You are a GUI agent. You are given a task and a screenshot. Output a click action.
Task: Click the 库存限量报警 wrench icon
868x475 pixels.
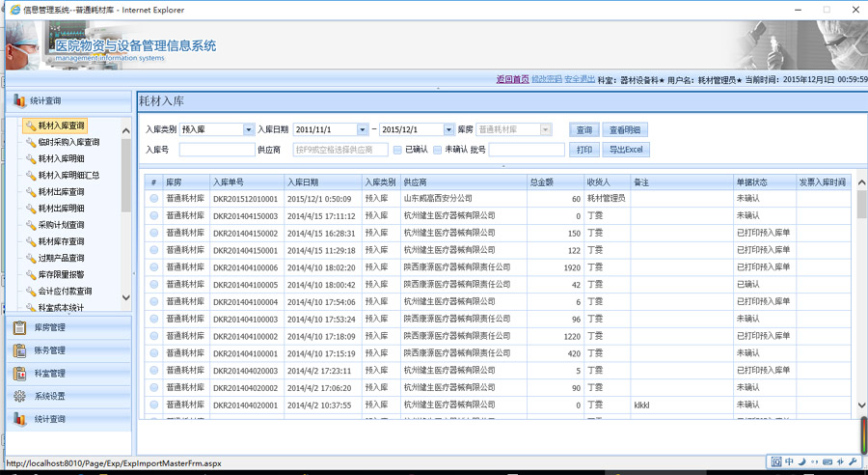31,275
